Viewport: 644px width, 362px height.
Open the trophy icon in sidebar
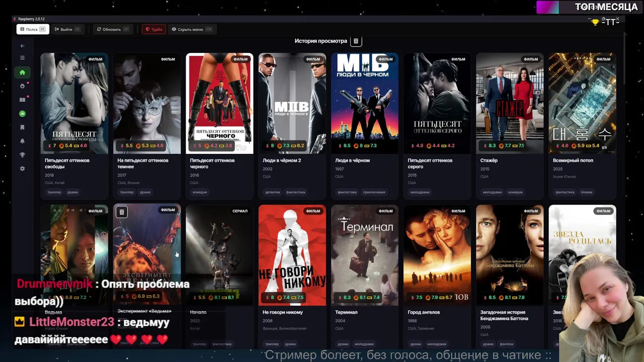(x=22, y=155)
